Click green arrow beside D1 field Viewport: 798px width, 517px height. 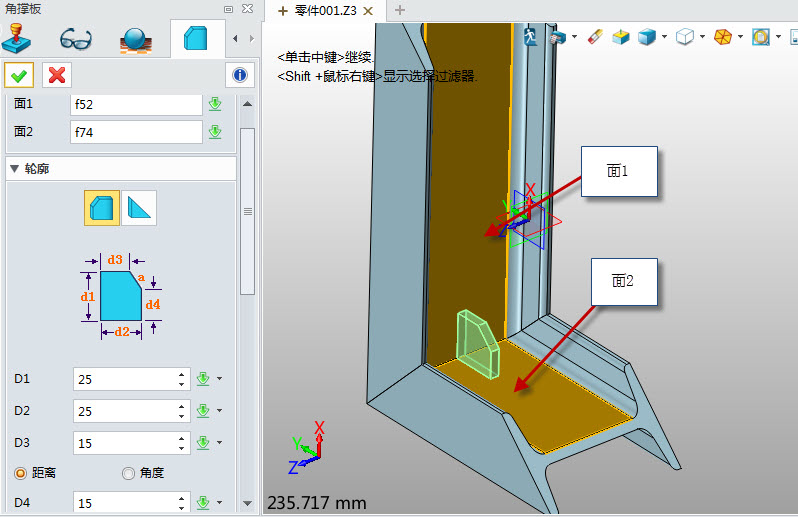click(203, 379)
